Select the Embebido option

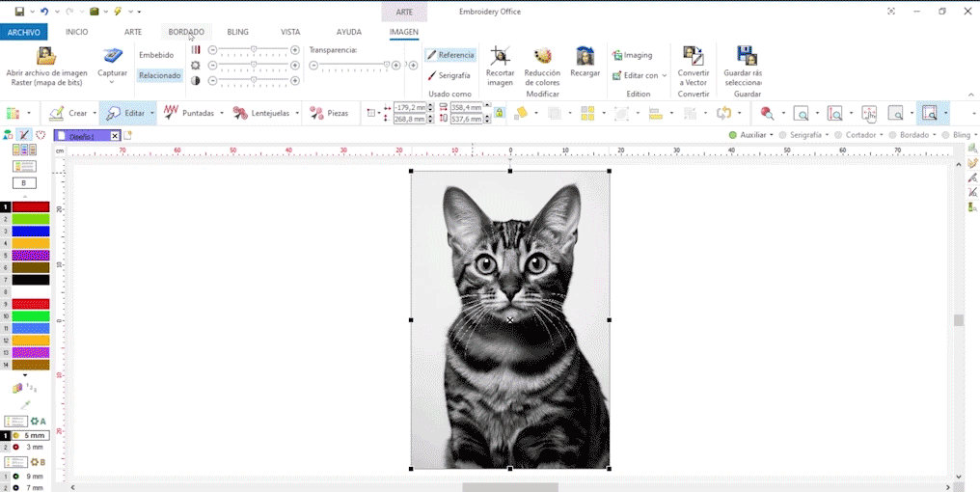tap(156, 55)
